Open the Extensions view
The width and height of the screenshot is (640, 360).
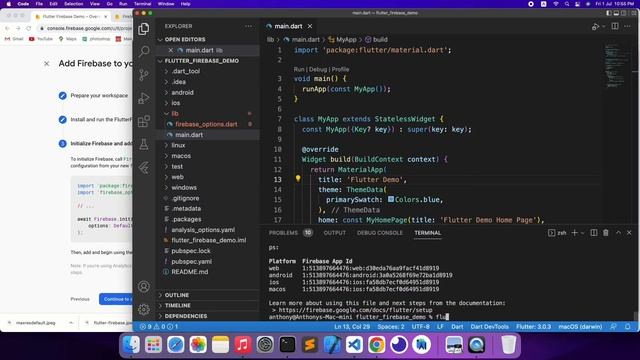click(x=144, y=121)
